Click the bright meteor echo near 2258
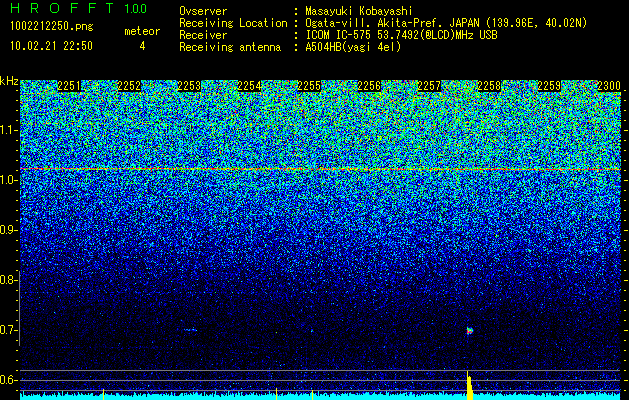The width and height of the screenshot is (629, 400). point(470,331)
